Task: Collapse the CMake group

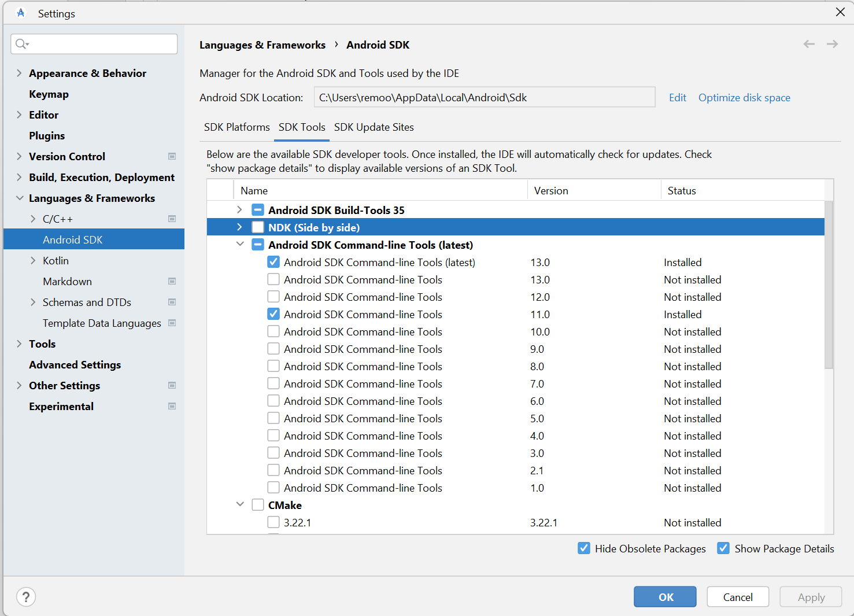Action: pyautogui.click(x=239, y=505)
